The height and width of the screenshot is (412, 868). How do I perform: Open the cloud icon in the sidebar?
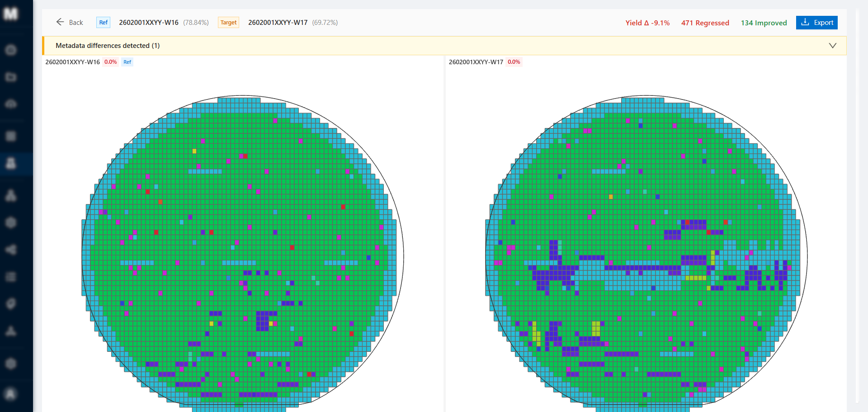pos(11,104)
